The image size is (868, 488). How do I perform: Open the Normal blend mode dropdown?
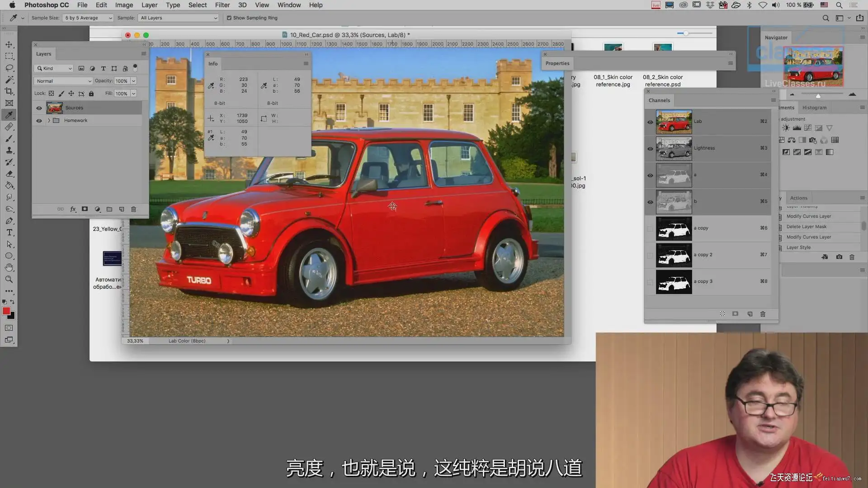click(63, 81)
